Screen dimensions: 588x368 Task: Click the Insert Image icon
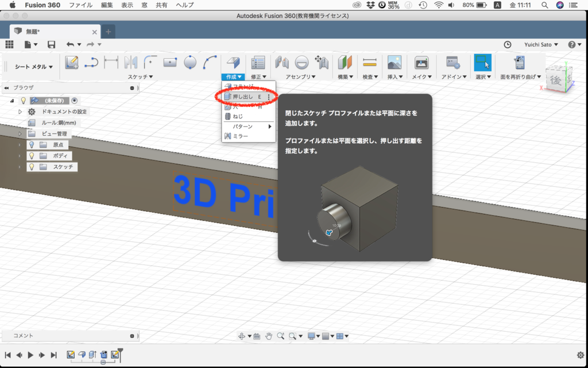tap(394, 61)
